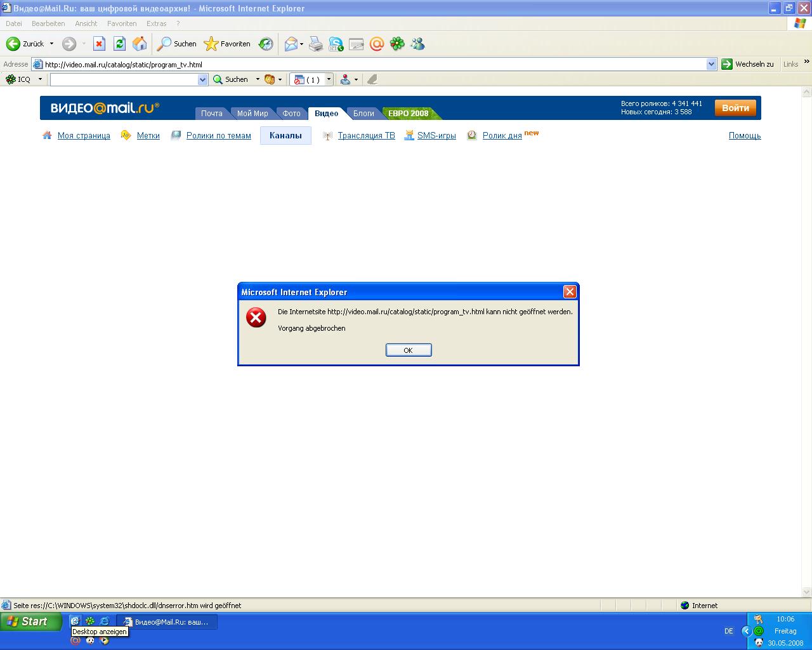
Task: Open Suchen search with magnifier icon
Action: click(177, 44)
